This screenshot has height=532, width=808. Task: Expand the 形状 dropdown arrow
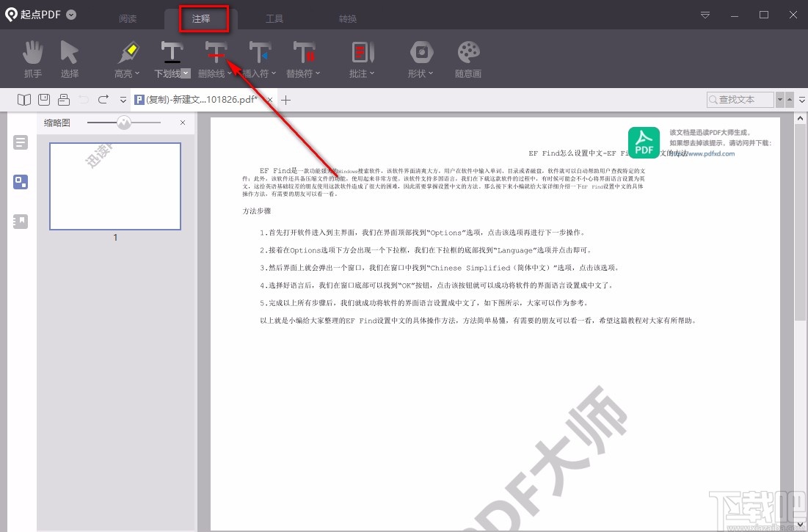coord(430,73)
